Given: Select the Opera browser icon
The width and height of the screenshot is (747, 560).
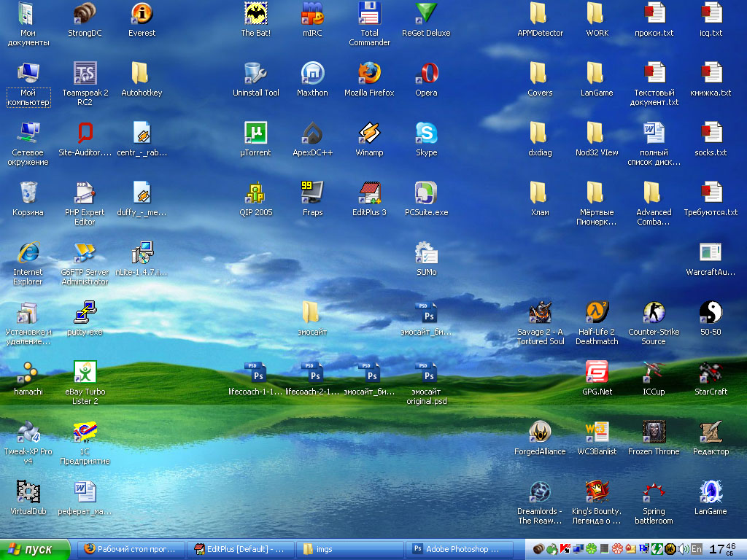Looking at the screenshot, I should click(x=426, y=74).
